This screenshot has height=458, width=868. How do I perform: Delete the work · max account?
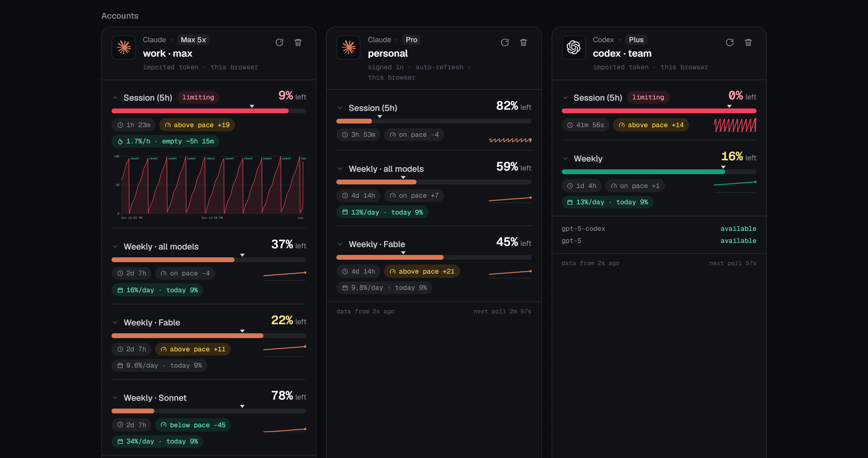(298, 42)
